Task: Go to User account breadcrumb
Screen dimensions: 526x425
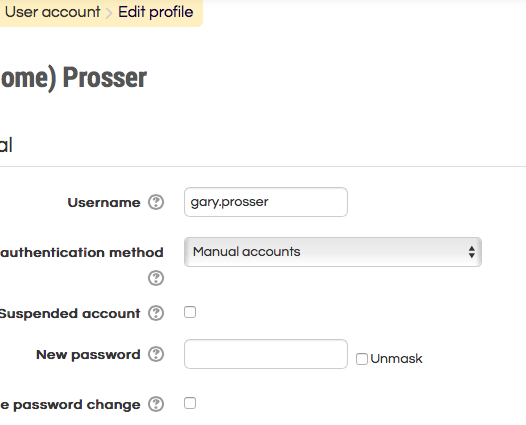Action: [x=53, y=12]
